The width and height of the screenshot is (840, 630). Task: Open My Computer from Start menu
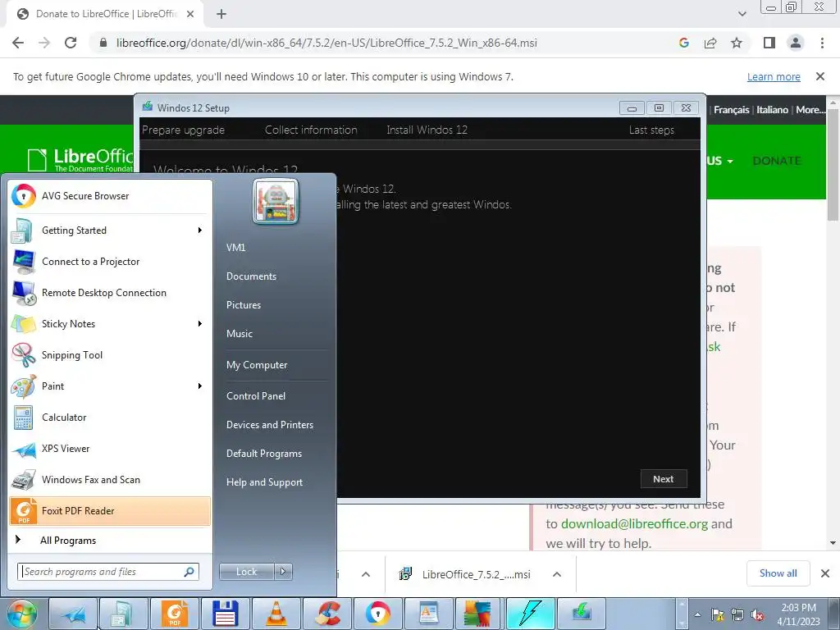coord(257,365)
